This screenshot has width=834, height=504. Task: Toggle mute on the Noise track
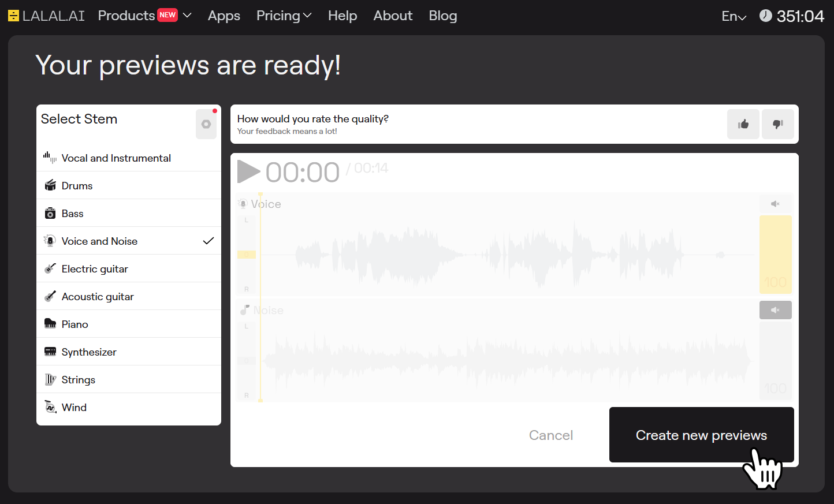click(x=775, y=310)
